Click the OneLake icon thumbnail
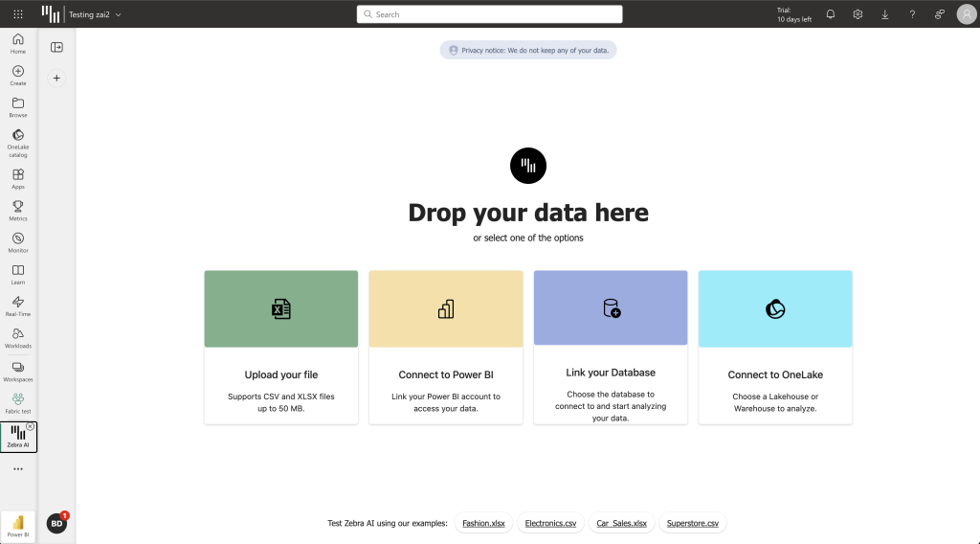Screen dimensions: 980x544 [x=775, y=309]
